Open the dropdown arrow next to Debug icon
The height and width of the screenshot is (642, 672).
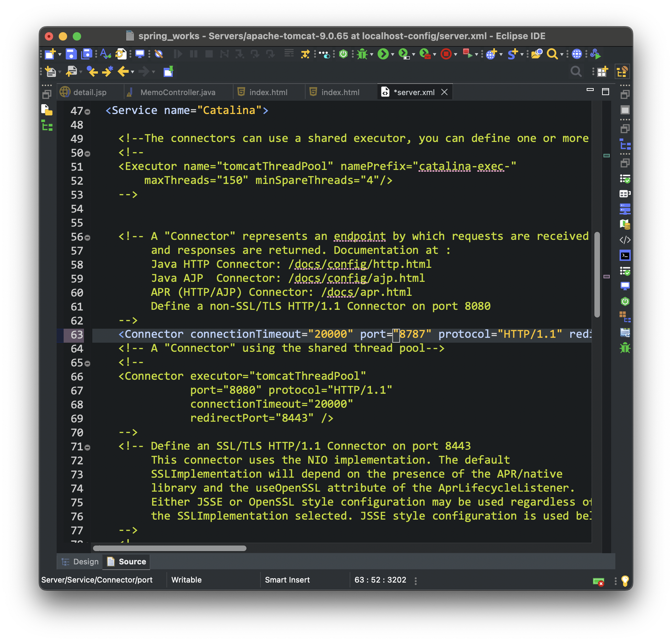pyautogui.click(x=372, y=55)
